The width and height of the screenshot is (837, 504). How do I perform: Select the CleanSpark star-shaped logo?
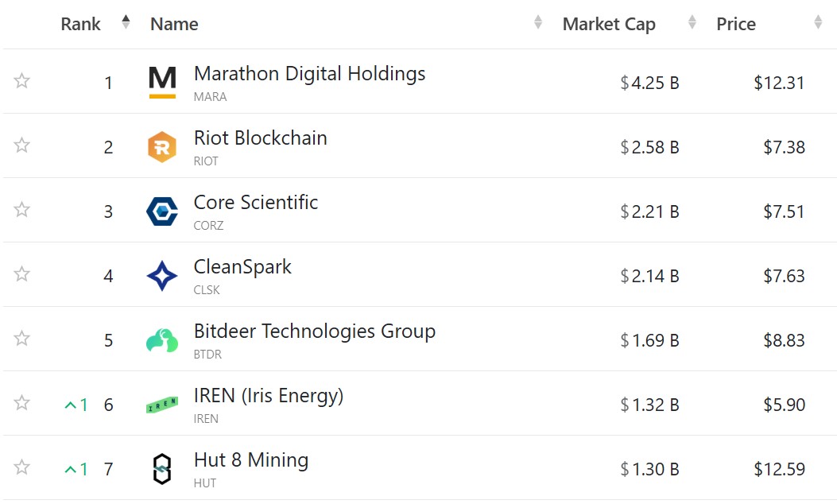tap(161, 274)
